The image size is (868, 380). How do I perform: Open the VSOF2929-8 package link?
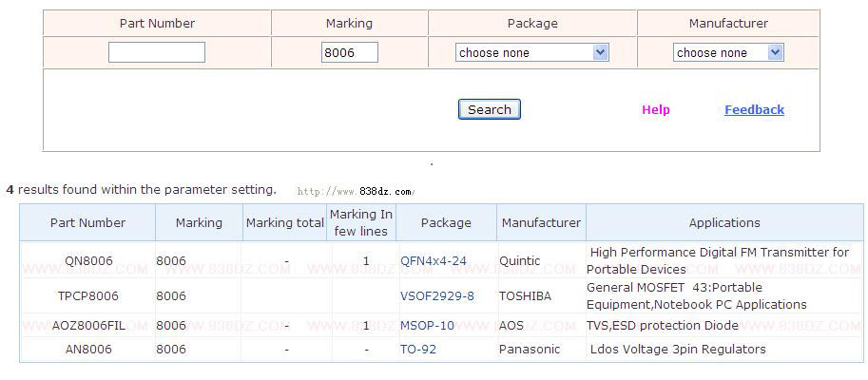[x=436, y=296]
